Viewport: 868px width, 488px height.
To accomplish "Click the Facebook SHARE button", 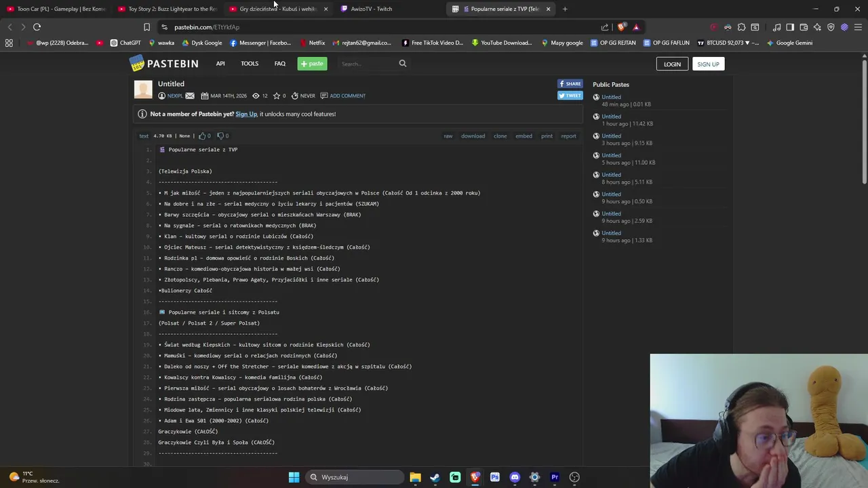I will (570, 84).
